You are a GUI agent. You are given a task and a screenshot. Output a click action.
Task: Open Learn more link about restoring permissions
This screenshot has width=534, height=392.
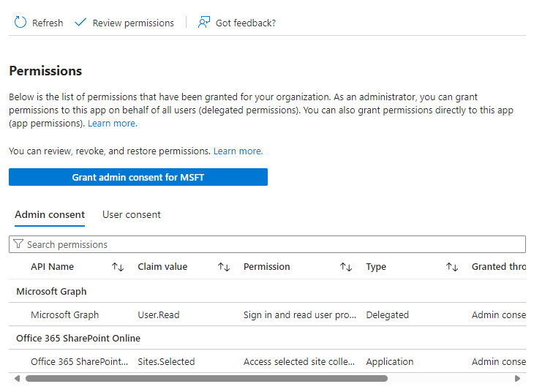[238, 151]
